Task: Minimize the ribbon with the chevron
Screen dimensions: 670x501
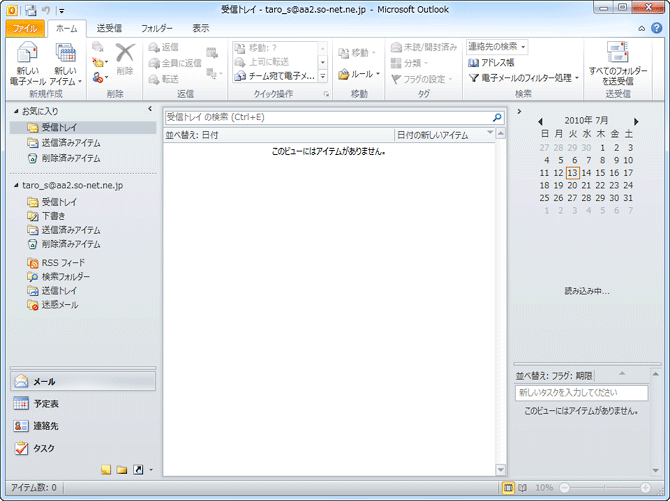Action: click(x=642, y=29)
